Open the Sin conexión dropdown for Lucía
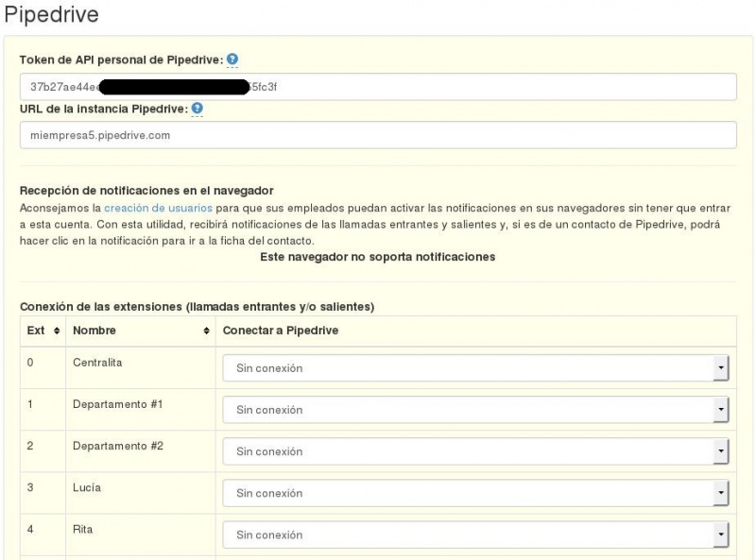 click(472, 493)
